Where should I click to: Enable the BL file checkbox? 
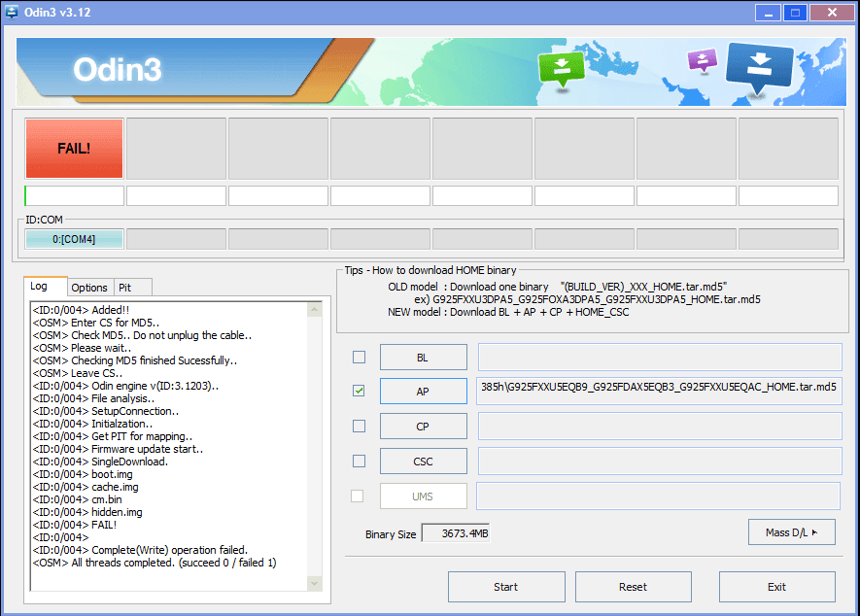359,358
